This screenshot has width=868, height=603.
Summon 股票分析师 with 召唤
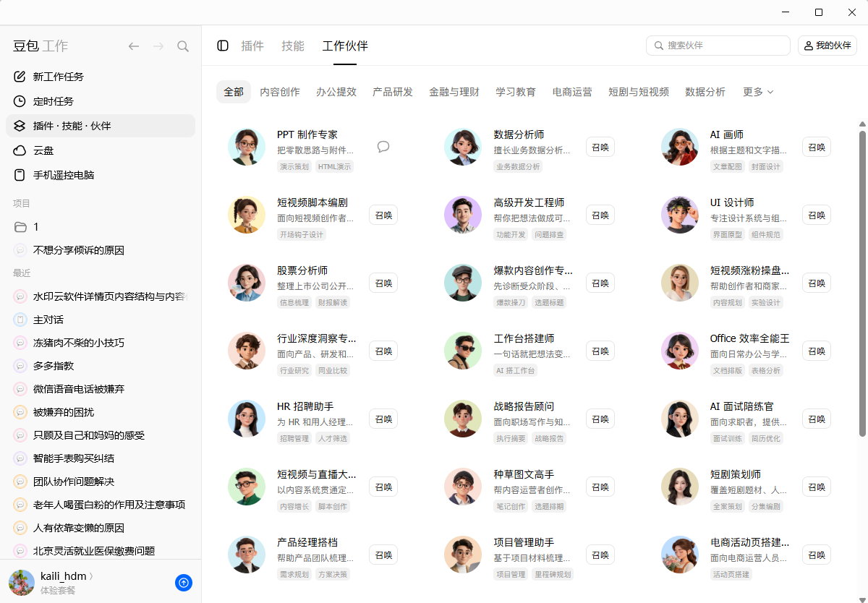tap(383, 283)
